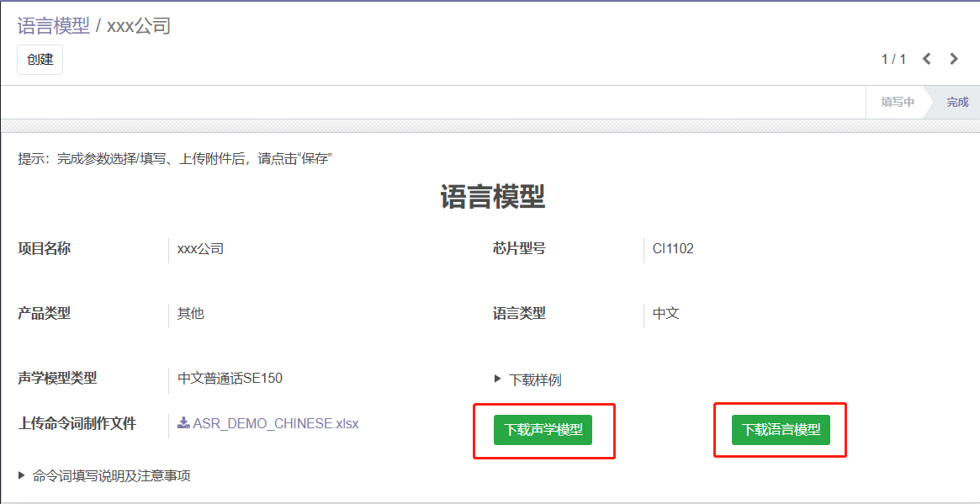Select the 完成 status stage
This screenshot has width=980, height=504.
coord(957,102)
